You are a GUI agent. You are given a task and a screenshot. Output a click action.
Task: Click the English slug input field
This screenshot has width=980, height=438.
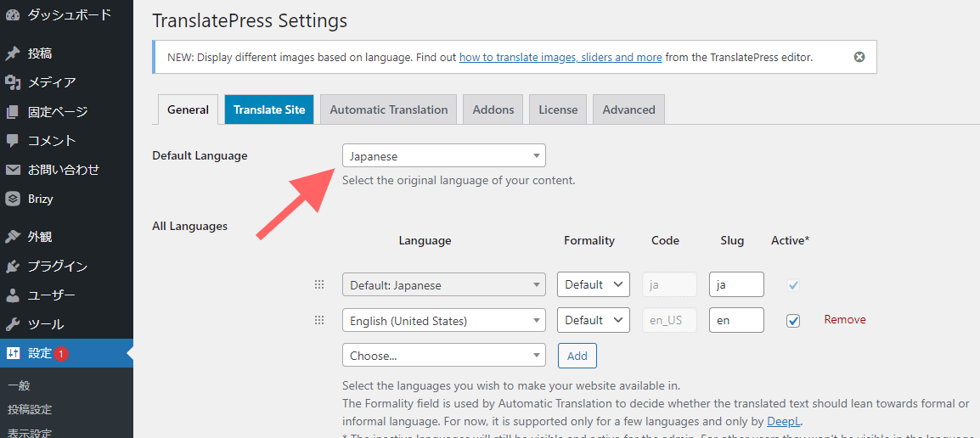(x=735, y=321)
